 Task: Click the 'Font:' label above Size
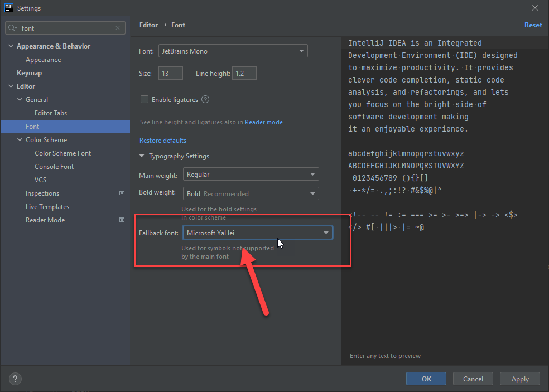146,51
